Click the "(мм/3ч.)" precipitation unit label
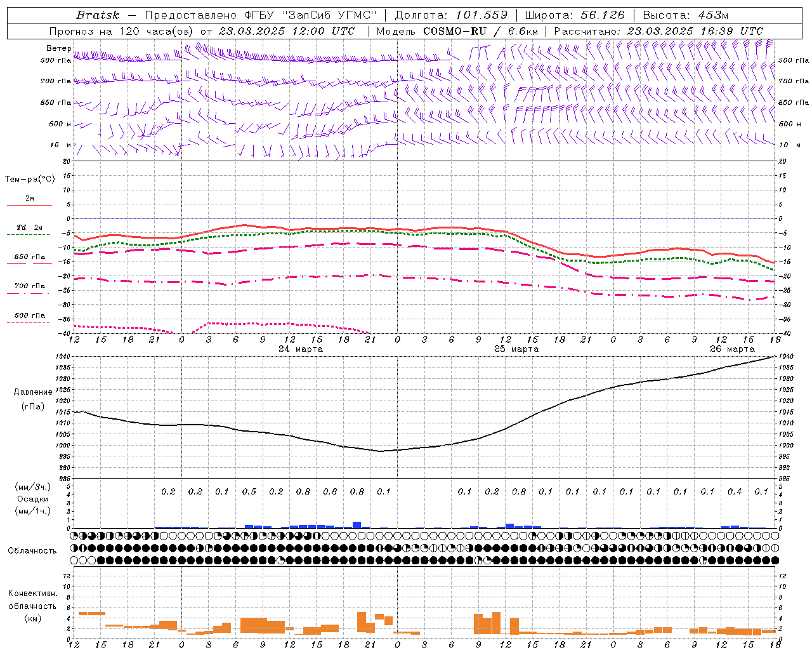This screenshot has height=650, width=812. coord(33,487)
